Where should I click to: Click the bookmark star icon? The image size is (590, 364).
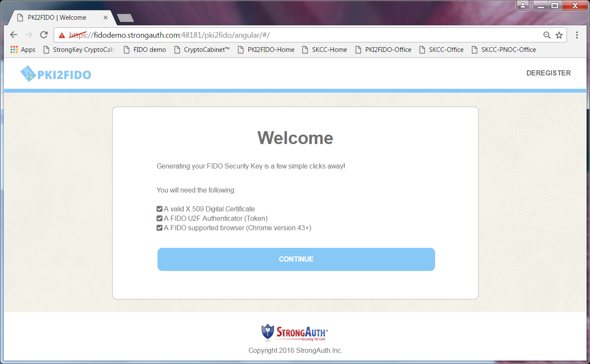[x=559, y=35]
